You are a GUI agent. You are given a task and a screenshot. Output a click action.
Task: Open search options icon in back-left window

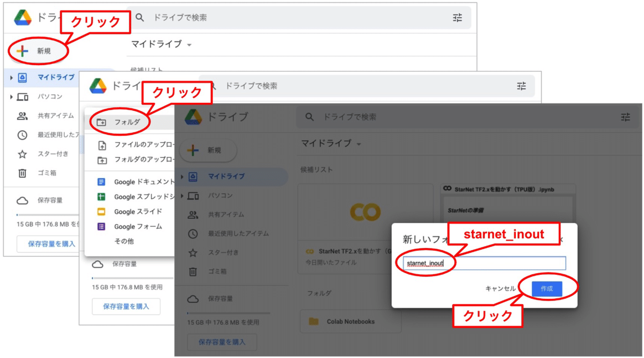pos(457,18)
